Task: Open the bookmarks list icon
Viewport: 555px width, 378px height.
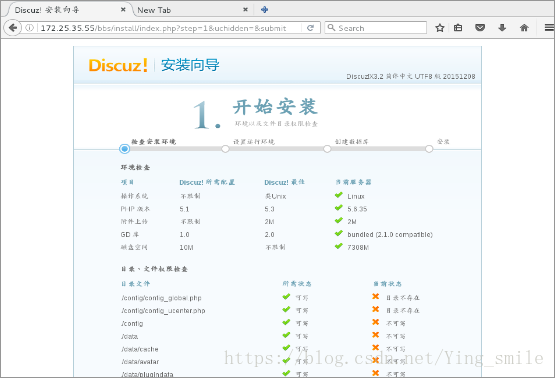Action: [458, 28]
